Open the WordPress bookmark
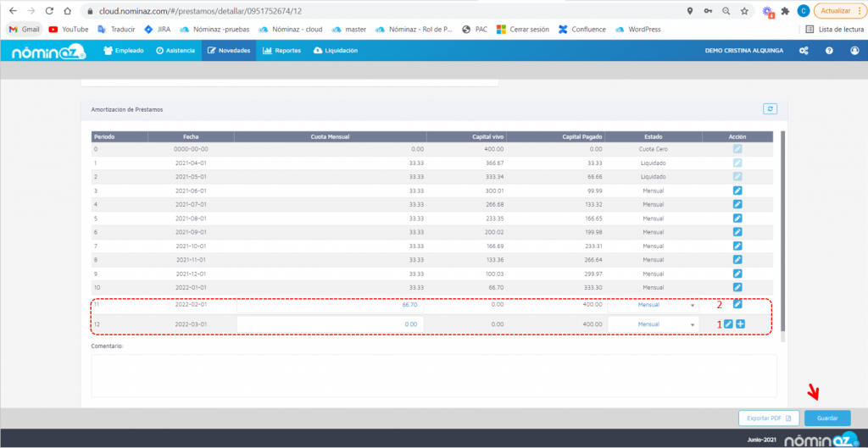This screenshot has height=448, width=868. tap(637, 30)
